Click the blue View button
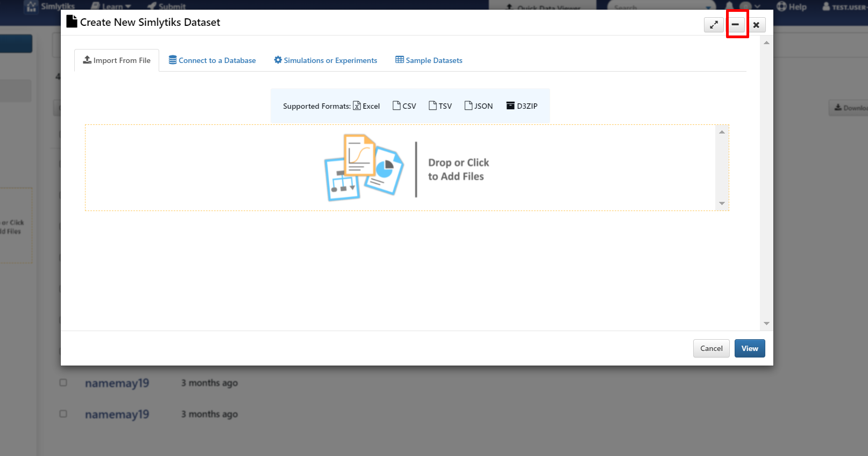 tap(750, 348)
